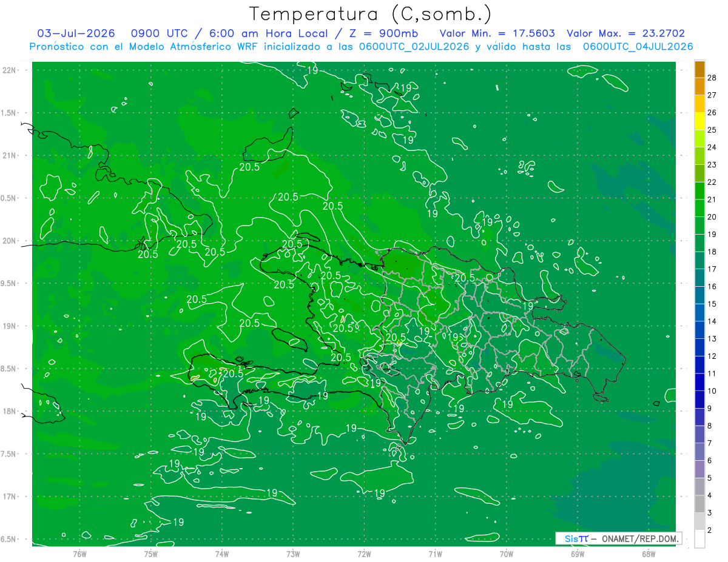Click "Valor Max. = 23.2702" text

click(x=626, y=33)
